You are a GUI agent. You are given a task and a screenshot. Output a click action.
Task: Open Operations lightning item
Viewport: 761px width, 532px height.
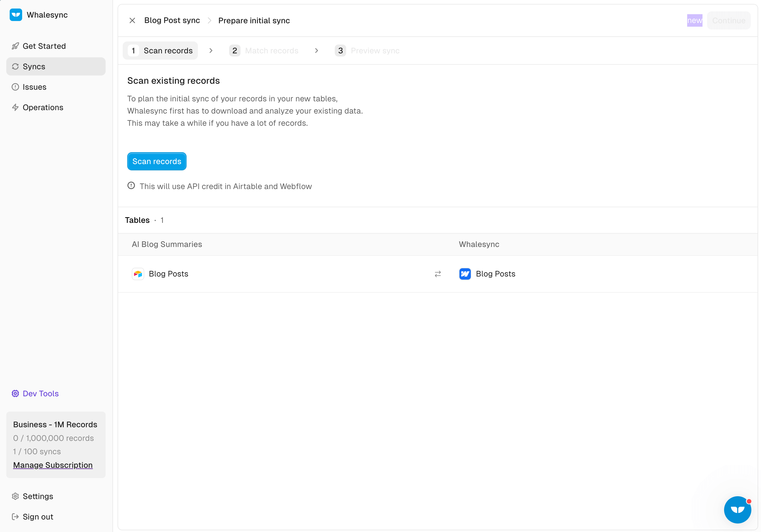(43, 107)
